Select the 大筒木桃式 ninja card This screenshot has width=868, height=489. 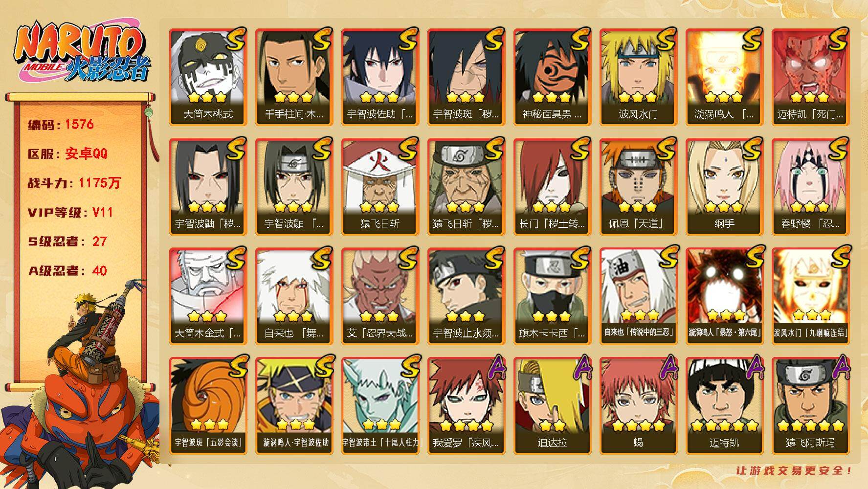(x=208, y=77)
